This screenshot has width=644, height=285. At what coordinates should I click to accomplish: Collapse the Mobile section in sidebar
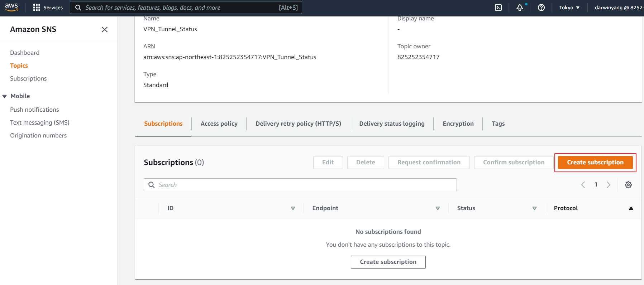click(x=5, y=96)
